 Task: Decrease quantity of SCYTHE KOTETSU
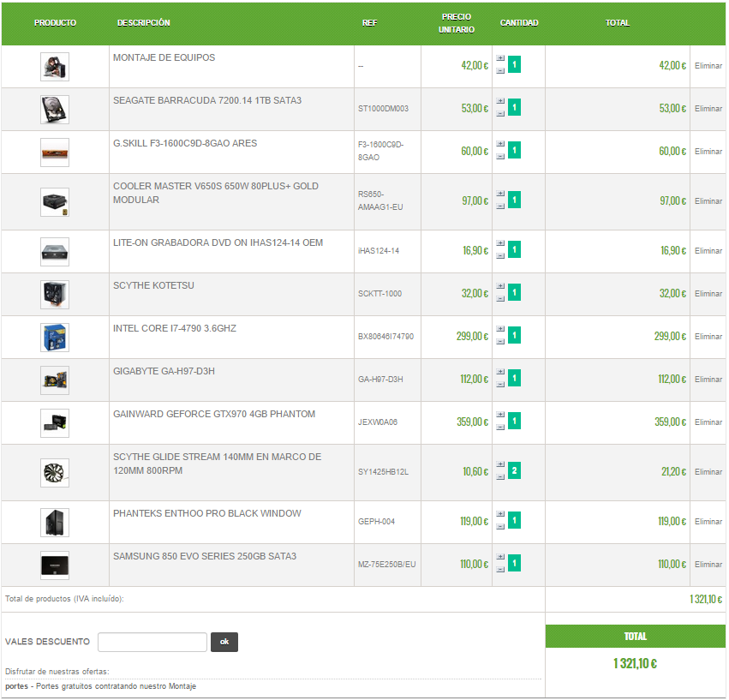coord(500,299)
